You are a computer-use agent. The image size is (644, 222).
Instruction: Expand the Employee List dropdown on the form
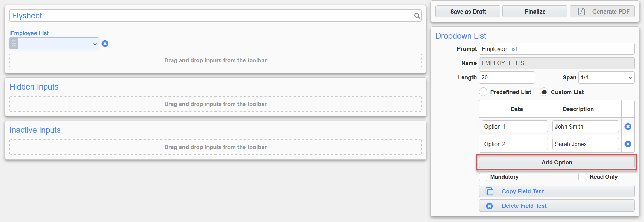pyautogui.click(x=59, y=44)
